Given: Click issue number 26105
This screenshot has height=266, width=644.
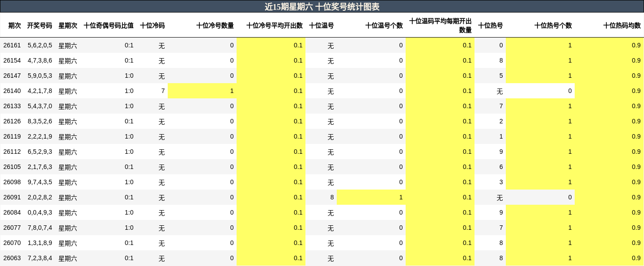Looking at the screenshot, I should [12, 167].
